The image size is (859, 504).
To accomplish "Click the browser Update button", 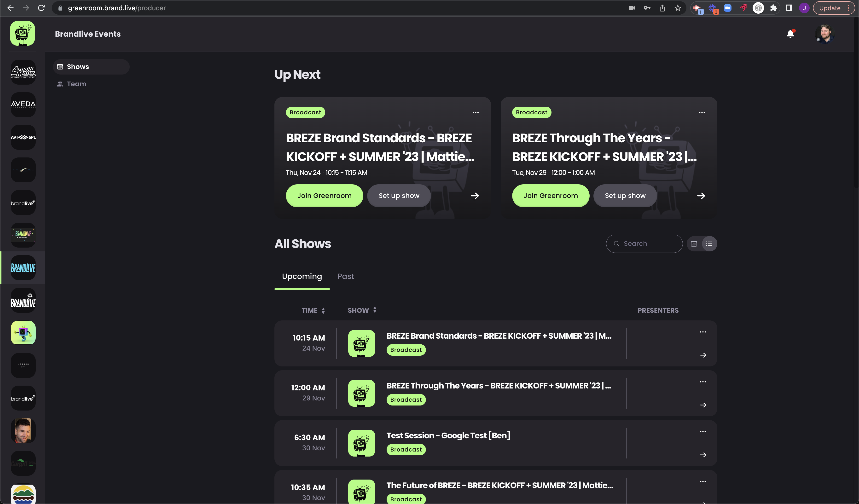I will click(834, 8).
